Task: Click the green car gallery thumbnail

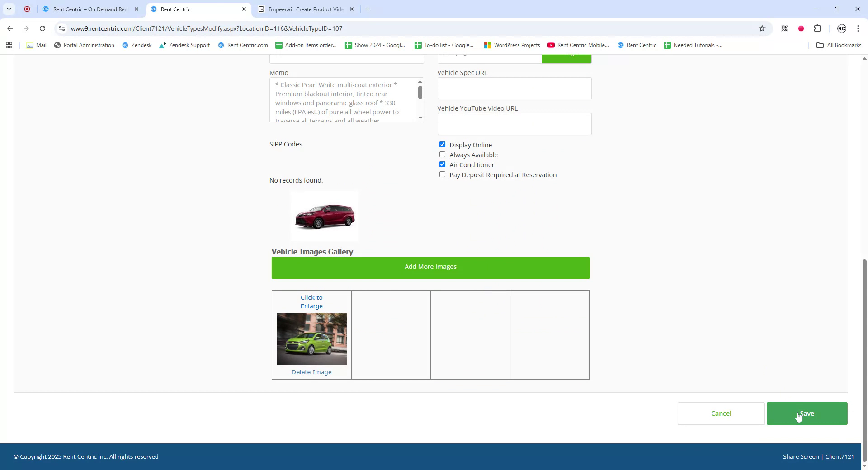Action: (x=311, y=338)
